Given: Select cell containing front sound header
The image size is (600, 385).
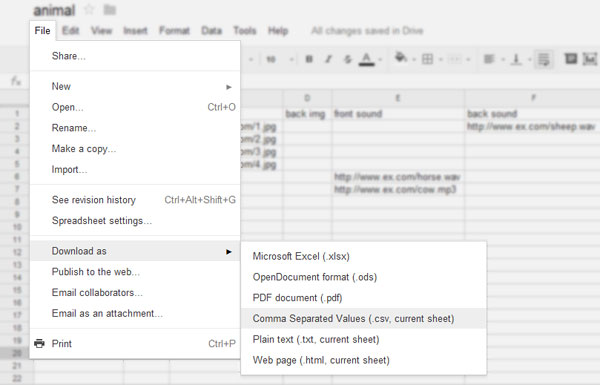Looking at the screenshot, I should [398, 114].
